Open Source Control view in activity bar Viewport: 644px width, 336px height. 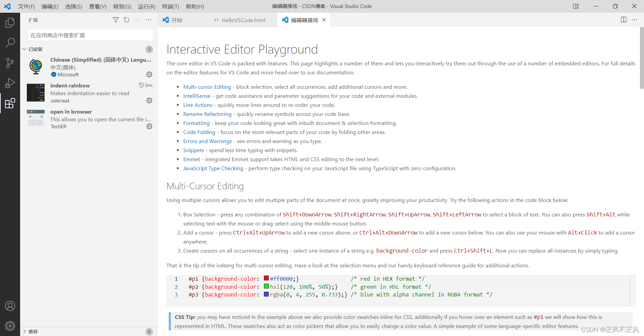click(x=10, y=63)
